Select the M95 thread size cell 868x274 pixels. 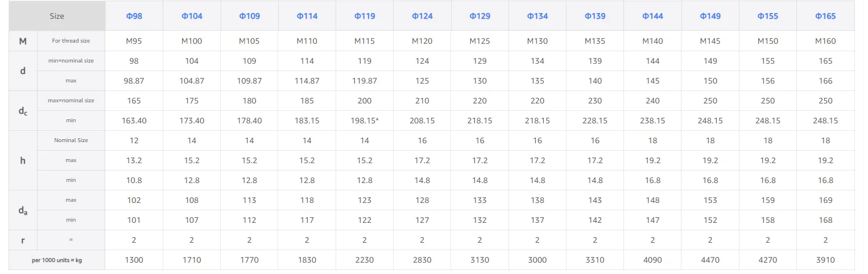pos(134,41)
